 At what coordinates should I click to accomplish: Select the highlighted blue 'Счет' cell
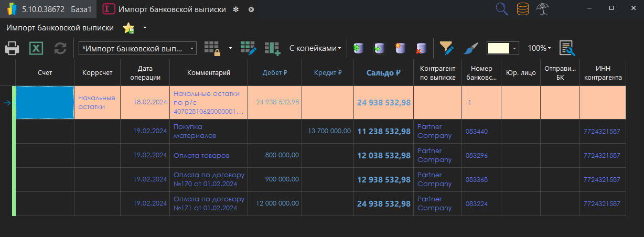pyautogui.click(x=45, y=102)
